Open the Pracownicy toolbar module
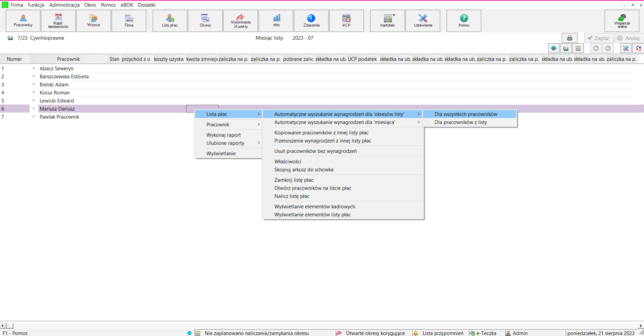Viewport: 644px width, 336px height. [x=23, y=21]
